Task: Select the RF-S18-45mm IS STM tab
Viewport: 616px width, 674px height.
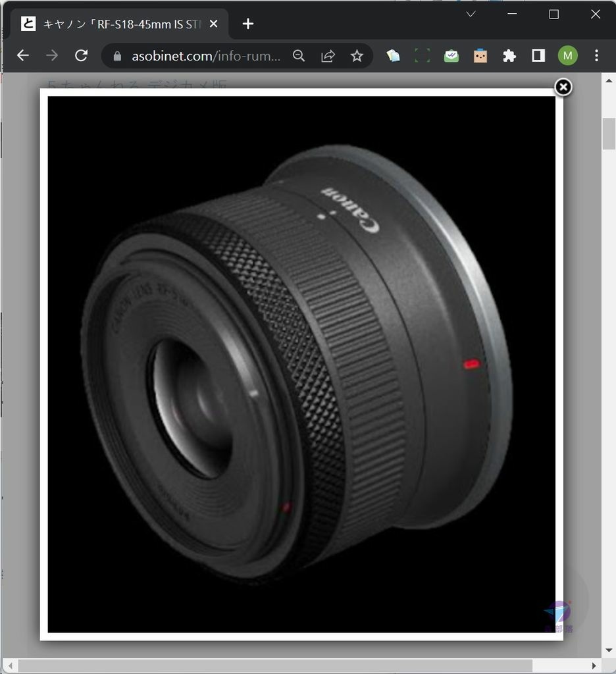Action: point(120,24)
